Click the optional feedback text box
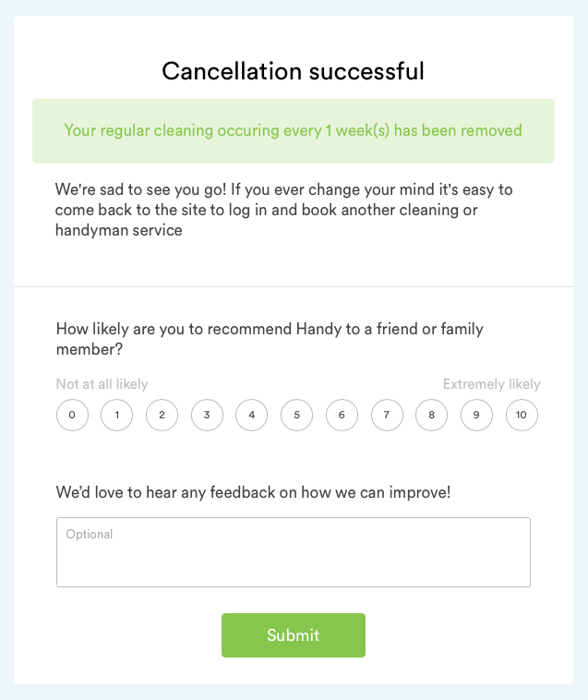Viewport: 588px width, 700px height. point(294,552)
